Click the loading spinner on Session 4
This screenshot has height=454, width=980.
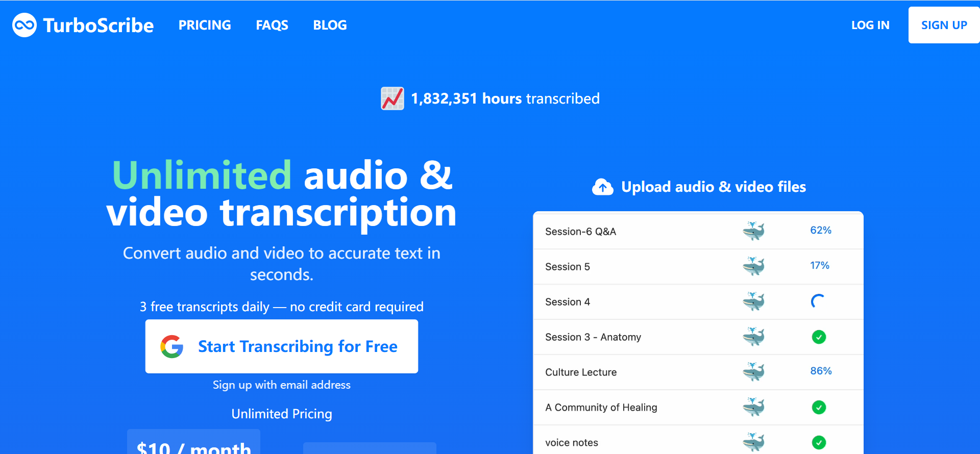818,301
